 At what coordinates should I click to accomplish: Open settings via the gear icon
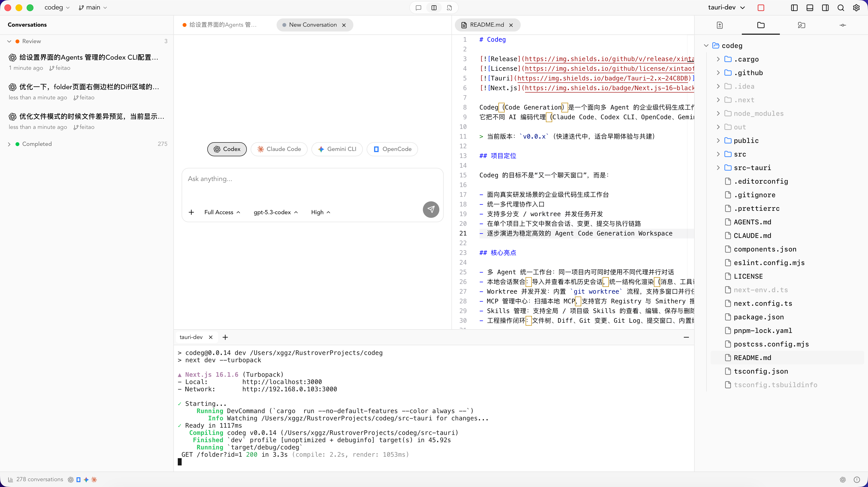(857, 8)
